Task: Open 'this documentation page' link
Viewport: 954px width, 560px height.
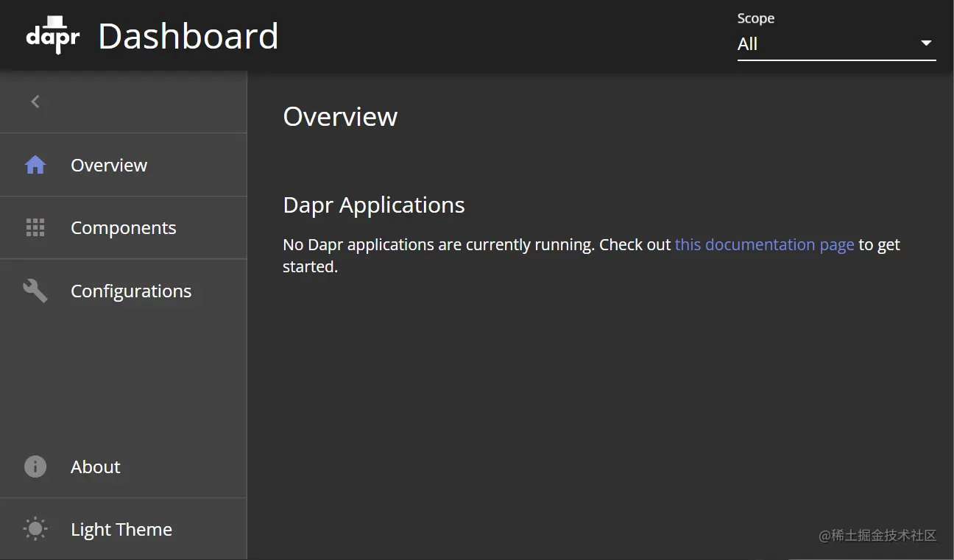Action: pyautogui.click(x=765, y=244)
